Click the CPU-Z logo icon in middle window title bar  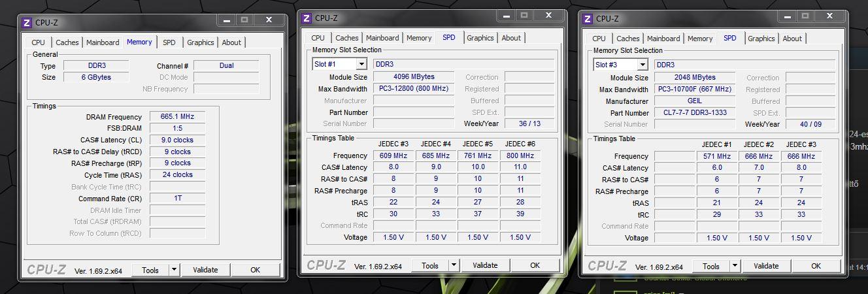pyautogui.click(x=307, y=18)
